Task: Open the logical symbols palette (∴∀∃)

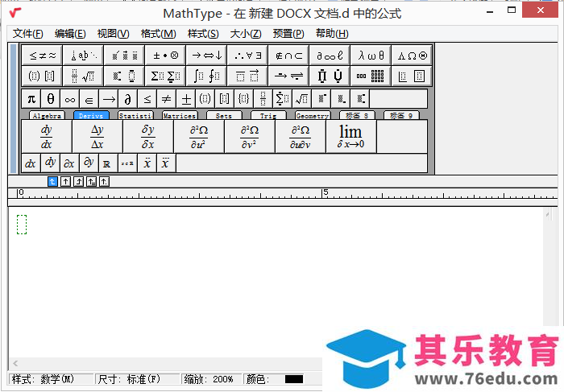Action: point(247,56)
